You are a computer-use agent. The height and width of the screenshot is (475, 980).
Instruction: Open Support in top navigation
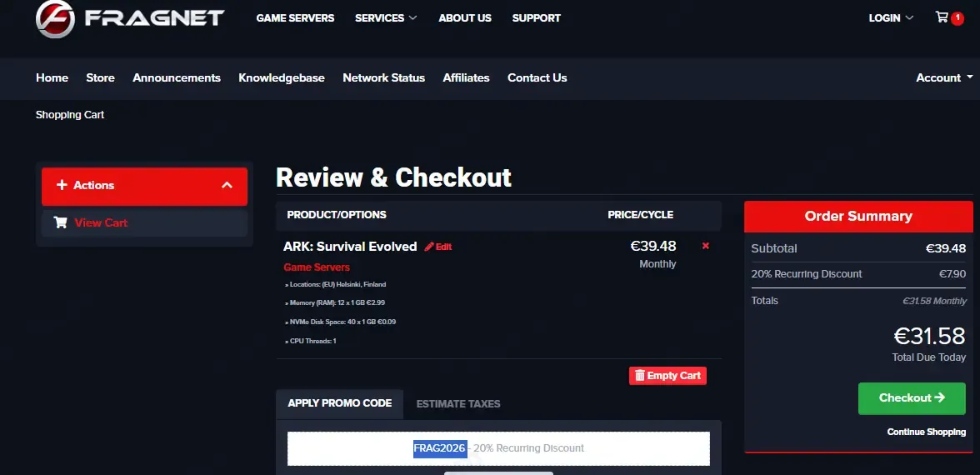(x=537, y=18)
